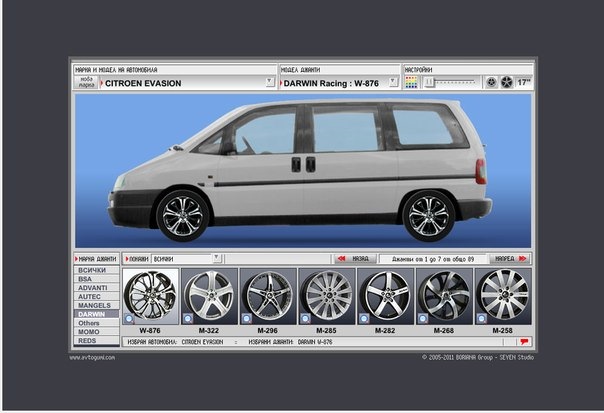Select ВСИЧКИ in the wheel brand list
This screenshot has height=413, width=604.
pyautogui.click(x=96, y=270)
